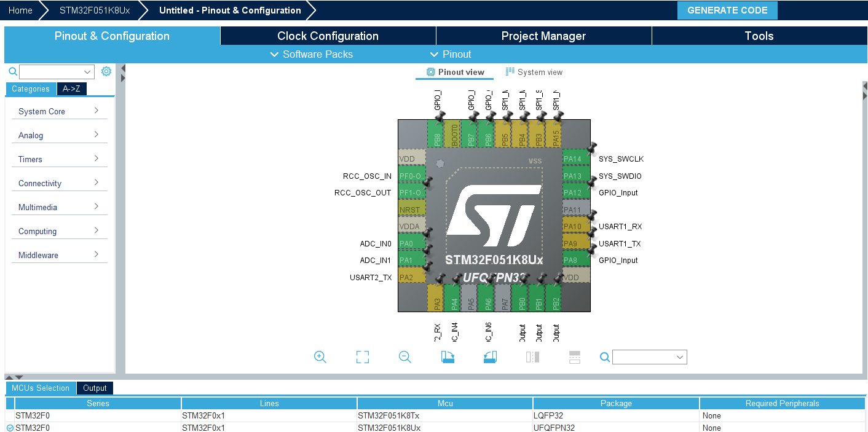Image resolution: width=868 pixels, height=432 pixels.
Task: Switch to the A->Z list tab
Action: coord(71,88)
